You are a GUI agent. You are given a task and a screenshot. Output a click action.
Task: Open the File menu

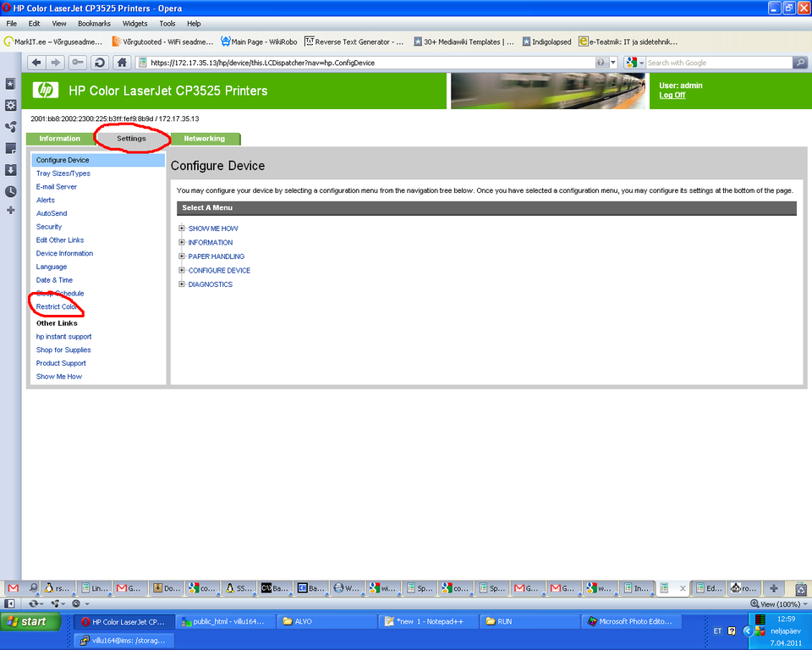tap(11, 24)
